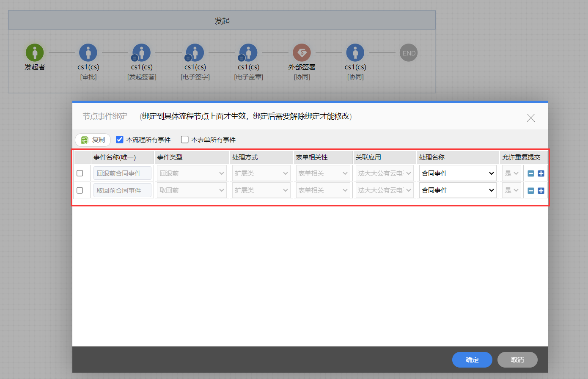Tick the checkbox for 取回前合同事件 row

point(80,190)
